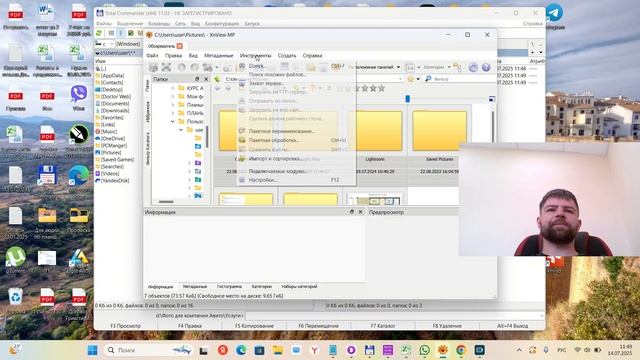The height and width of the screenshot is (360, 640).
Task: Click the round blue power-style toolbar icon
Action: (x=473, y=67)
